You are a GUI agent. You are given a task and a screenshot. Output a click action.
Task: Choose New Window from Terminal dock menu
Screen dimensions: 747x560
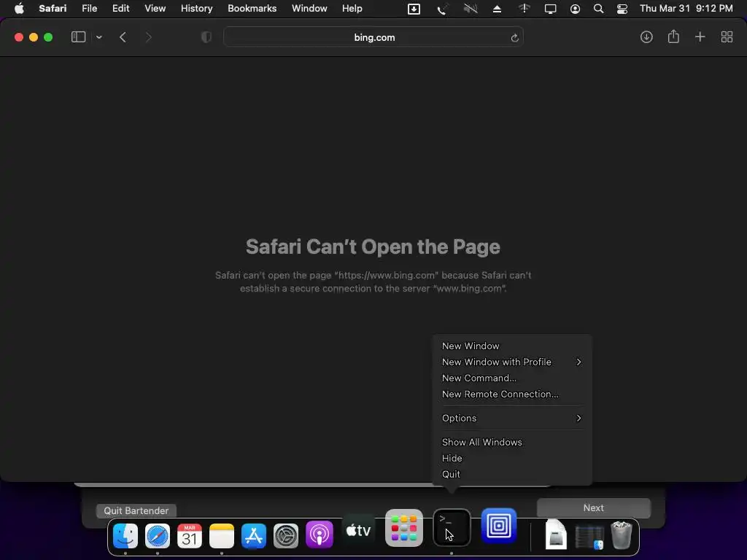click(512, 346)
